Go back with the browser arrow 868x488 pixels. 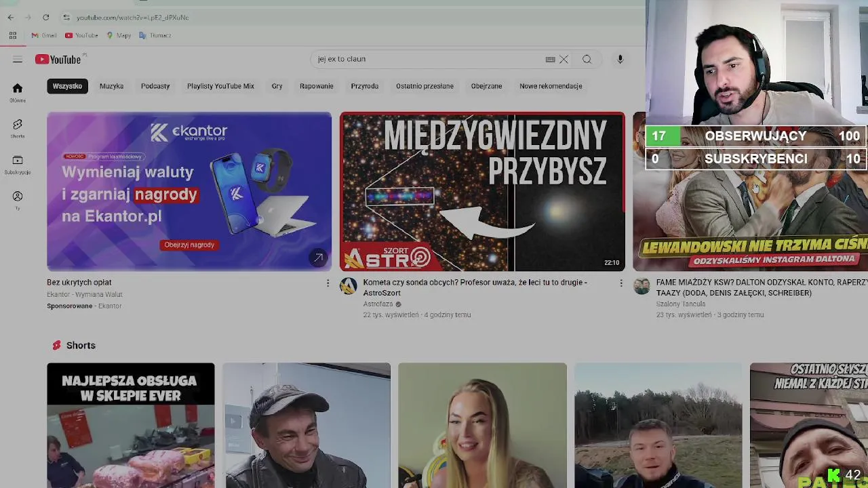point(11,18)
